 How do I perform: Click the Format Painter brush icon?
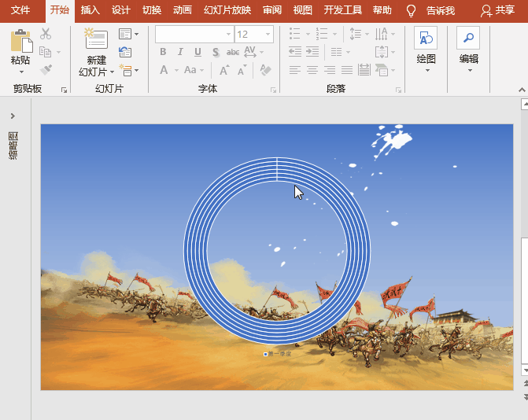pos(46,70)
